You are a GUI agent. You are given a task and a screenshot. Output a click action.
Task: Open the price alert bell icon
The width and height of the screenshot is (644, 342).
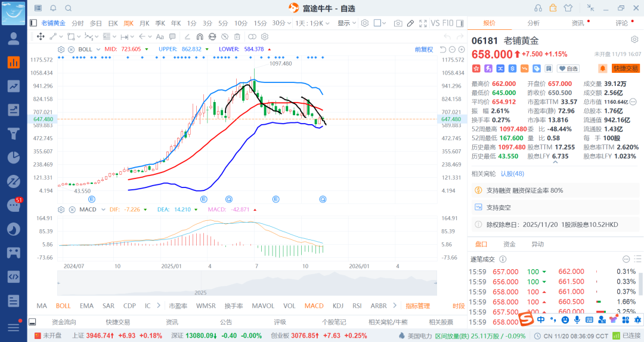pos(603,69)
